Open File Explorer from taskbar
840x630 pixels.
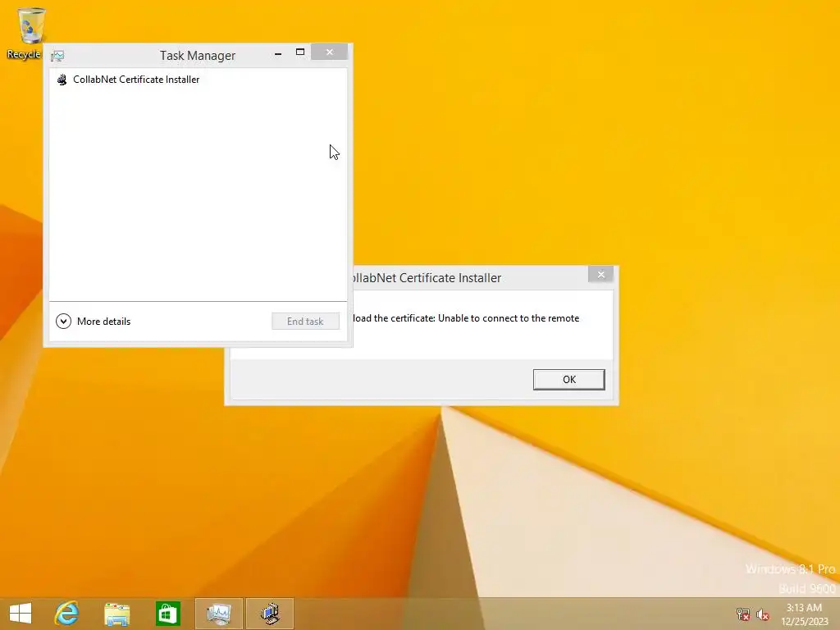(116, 614)
